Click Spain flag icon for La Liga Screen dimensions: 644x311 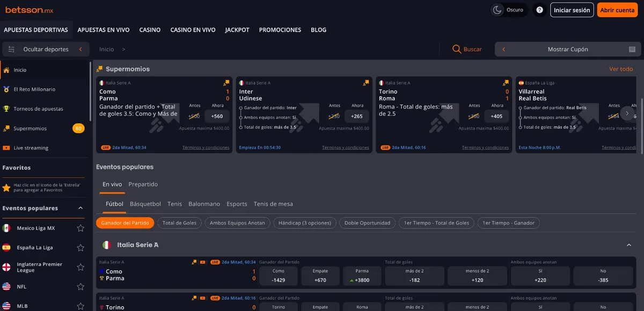point(6,248)
